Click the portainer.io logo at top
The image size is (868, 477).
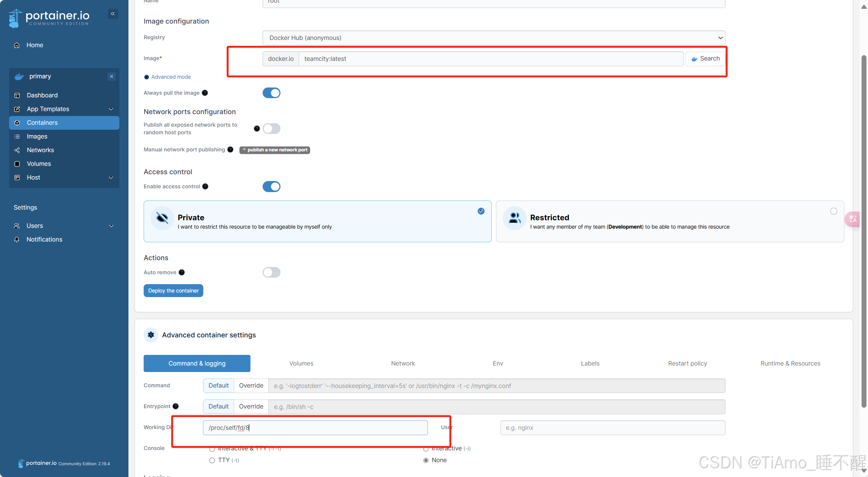49,18
